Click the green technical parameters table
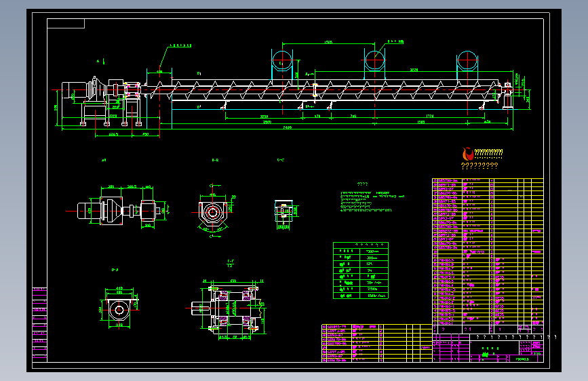Screen dimensions: 588x381 click(361, 270)
